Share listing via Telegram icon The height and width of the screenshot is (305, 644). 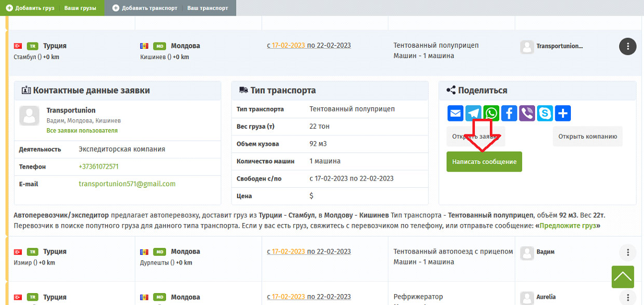point(473,113)
